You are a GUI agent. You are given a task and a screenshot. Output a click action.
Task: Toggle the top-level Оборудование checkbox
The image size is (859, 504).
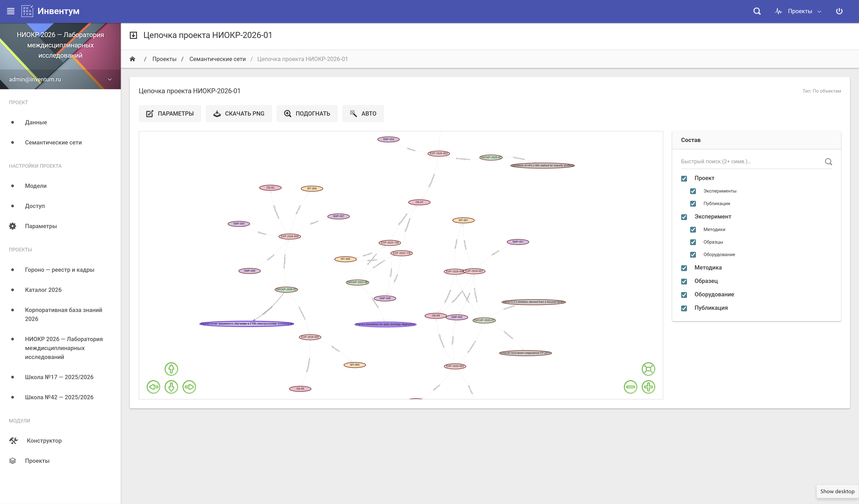pyautogui.click(x=684, y=295)
